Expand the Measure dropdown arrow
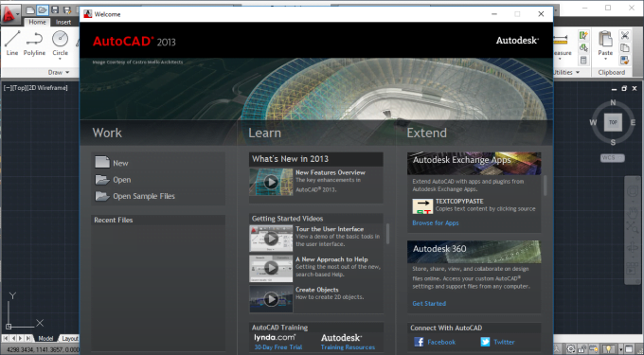Viewport: 644px width, 355px height. 560,59
